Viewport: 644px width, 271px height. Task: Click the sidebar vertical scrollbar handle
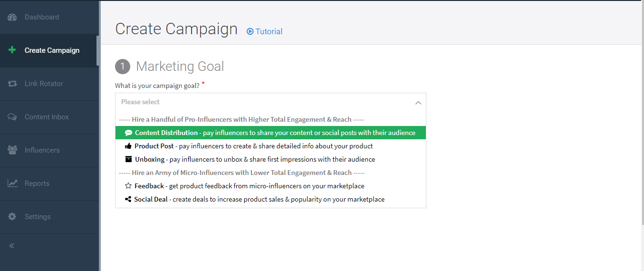tap(98, 50)
